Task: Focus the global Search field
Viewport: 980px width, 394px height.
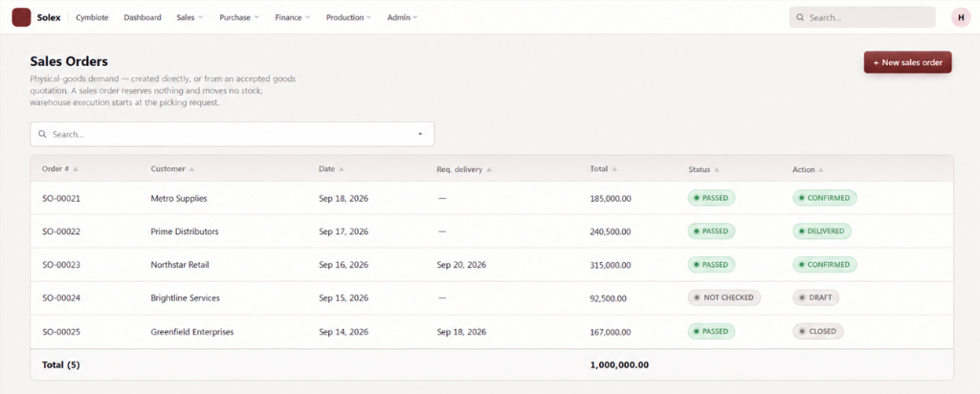Action: click(x=862, y=17)
